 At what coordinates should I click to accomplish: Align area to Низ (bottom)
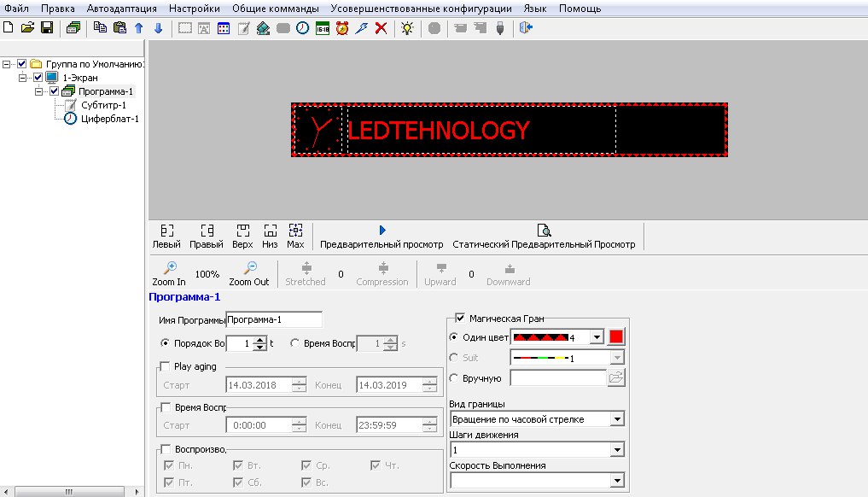(x=271, y=237)
